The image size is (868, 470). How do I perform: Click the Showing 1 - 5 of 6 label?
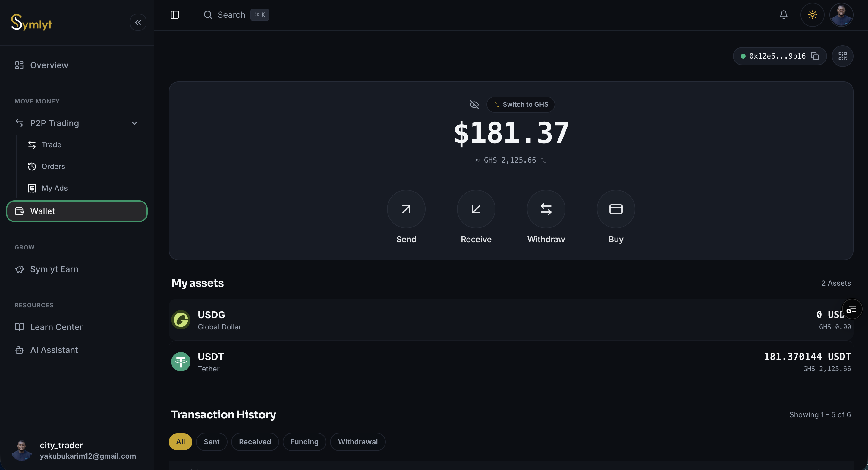820,415
